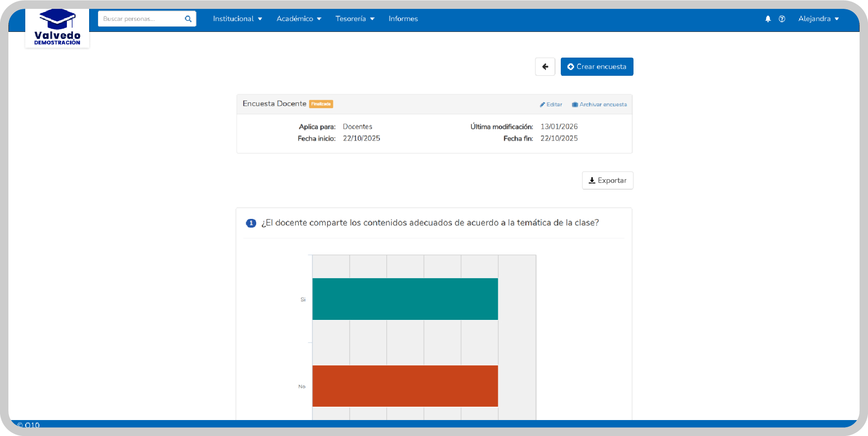
Task: Click the Editar link
Action: point(554,105)
